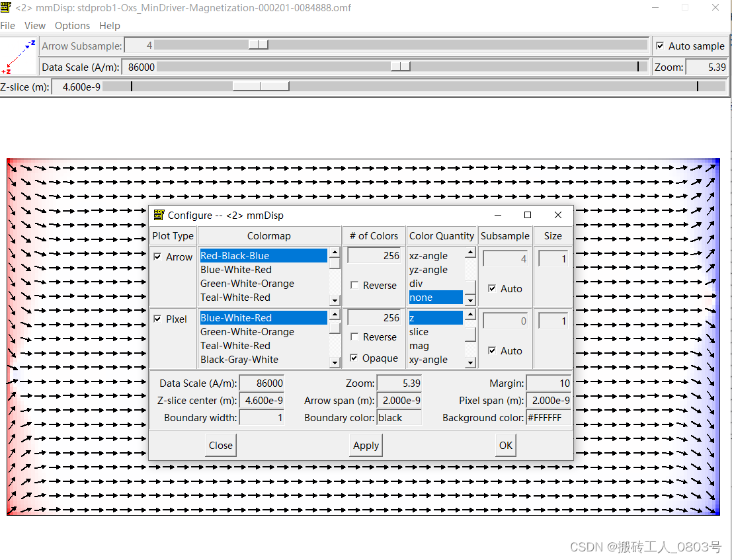
Task: Click the toolbar Zoom value field
Action: (706, 67)
